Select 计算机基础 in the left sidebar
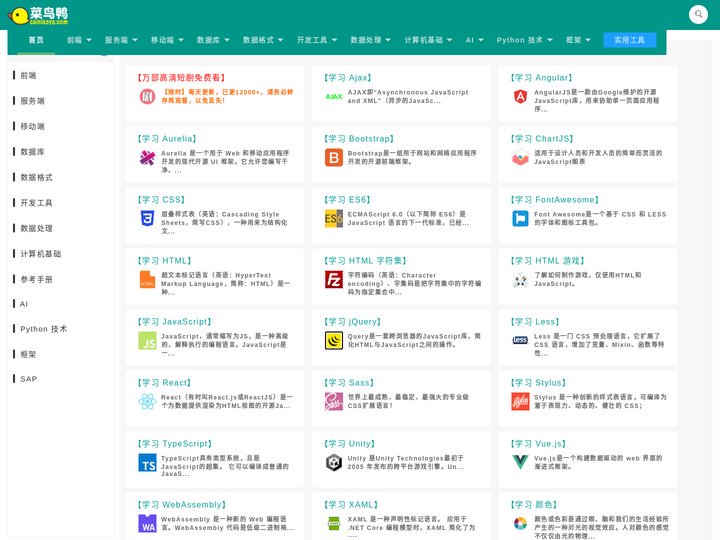The height and width of the screenshot is (540, 720). tap(40, 253)
